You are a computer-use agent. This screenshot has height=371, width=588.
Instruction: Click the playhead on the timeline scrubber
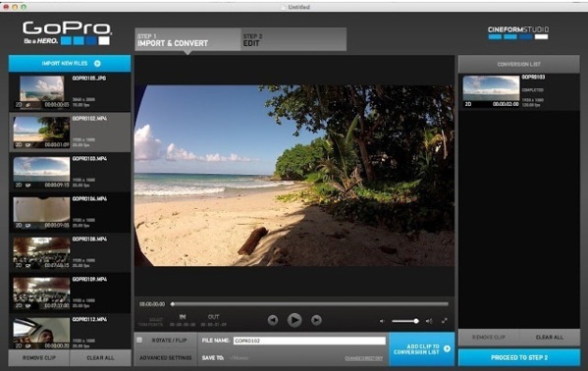(173, 304)
